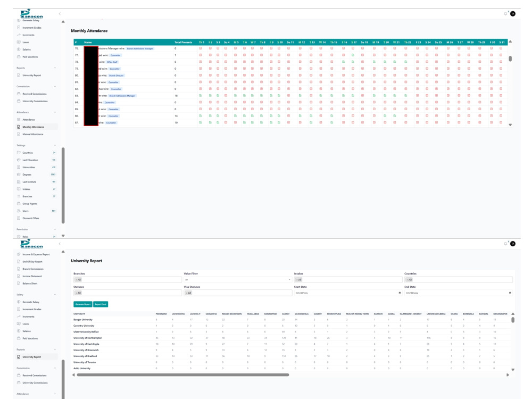Open the Start Date calendar picker icon

pos(400,293)
